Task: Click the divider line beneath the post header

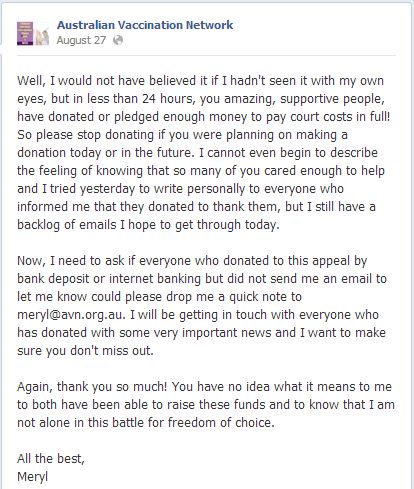Action: (x=206, y=55)
